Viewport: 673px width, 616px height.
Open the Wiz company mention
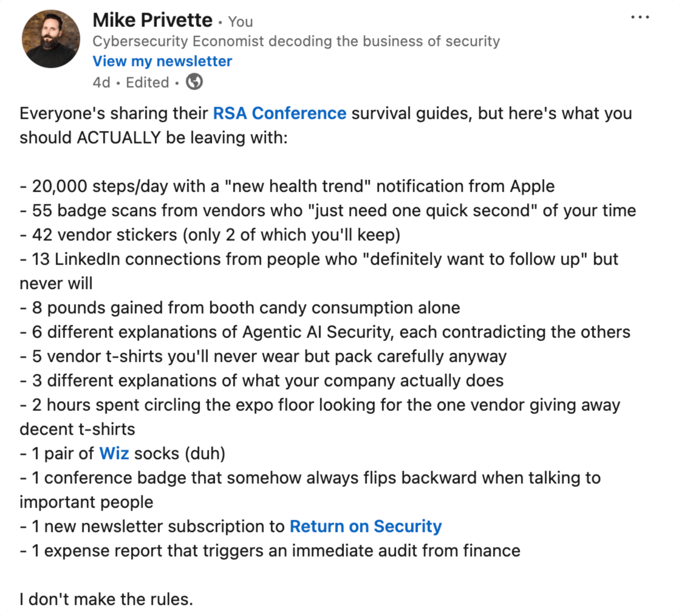pos(114,453)
